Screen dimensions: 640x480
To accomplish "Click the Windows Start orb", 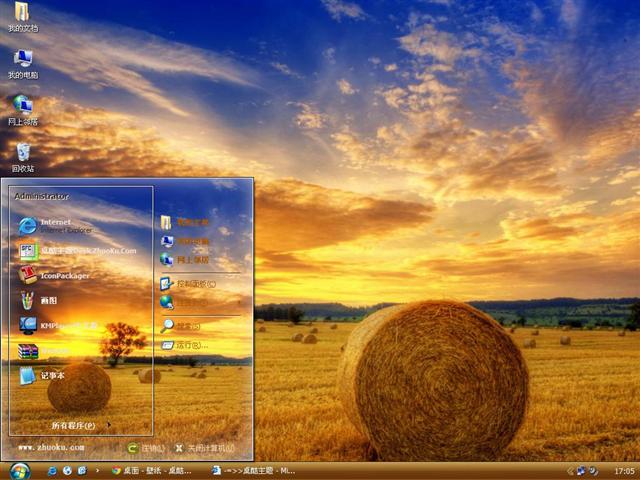I will tap(20, 471).
